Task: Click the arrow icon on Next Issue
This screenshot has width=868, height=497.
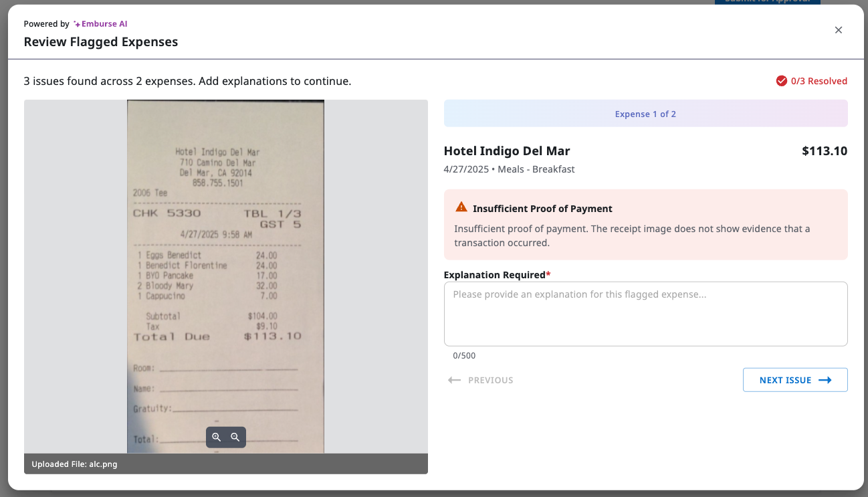Action: pyautogui.click(x=825, y=380)
